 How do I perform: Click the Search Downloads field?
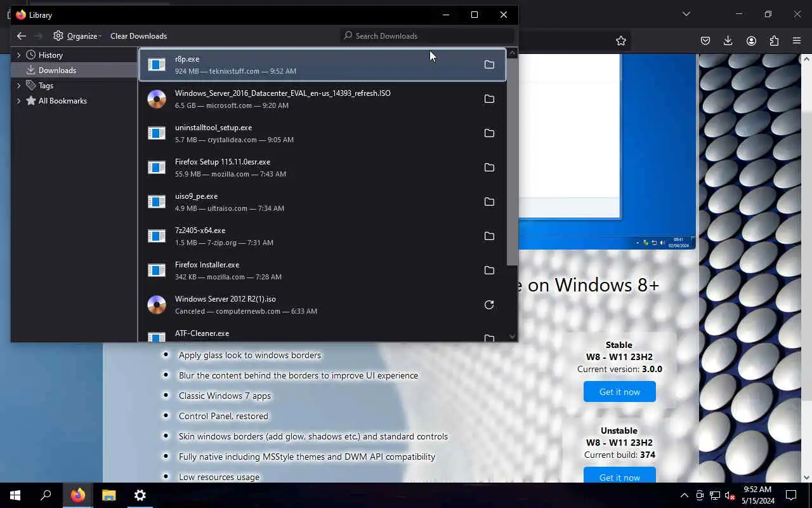tap(428, 36)
